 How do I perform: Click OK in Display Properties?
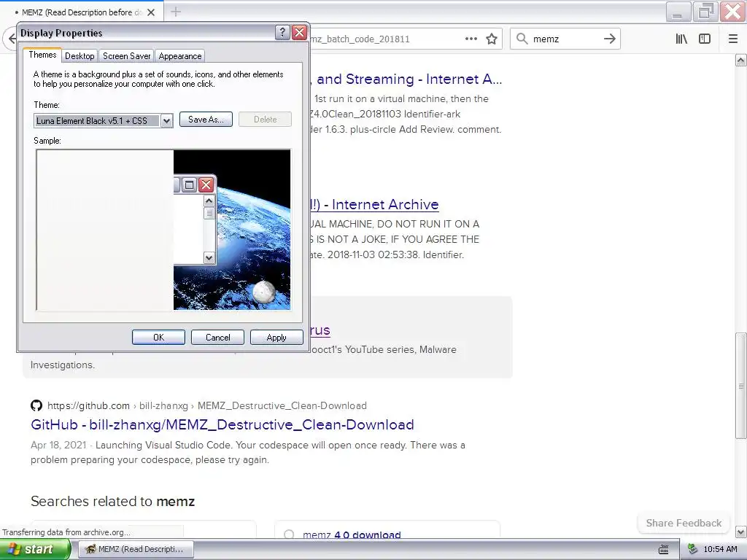(158, 337)
